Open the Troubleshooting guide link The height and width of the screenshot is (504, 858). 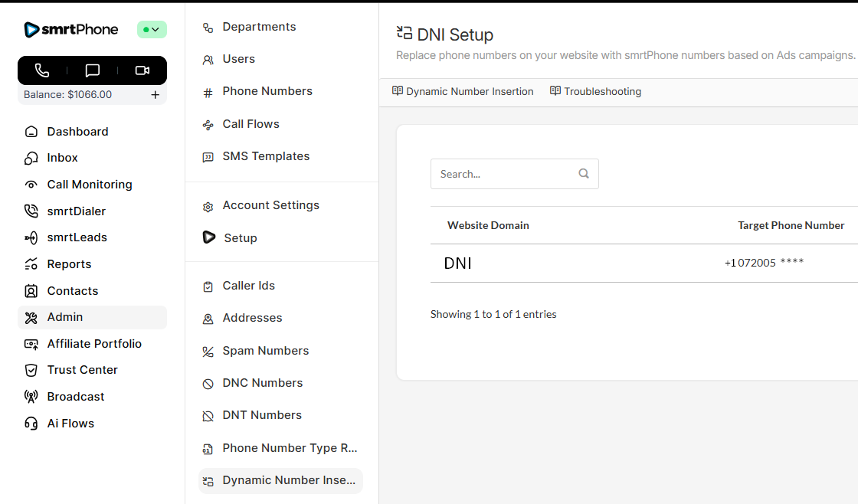point(595,92)
